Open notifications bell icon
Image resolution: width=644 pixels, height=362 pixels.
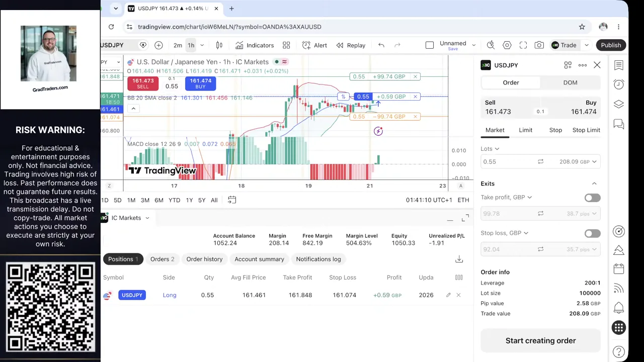point(619,308)
